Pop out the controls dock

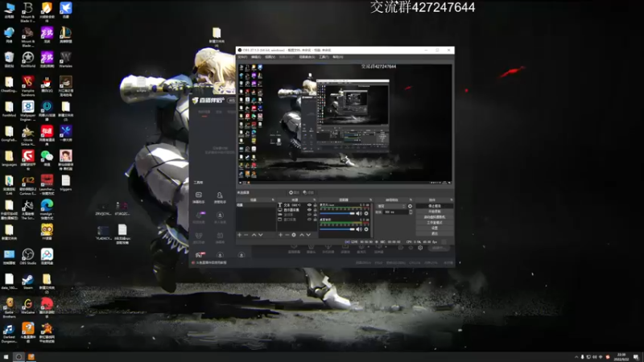(451, 200)
